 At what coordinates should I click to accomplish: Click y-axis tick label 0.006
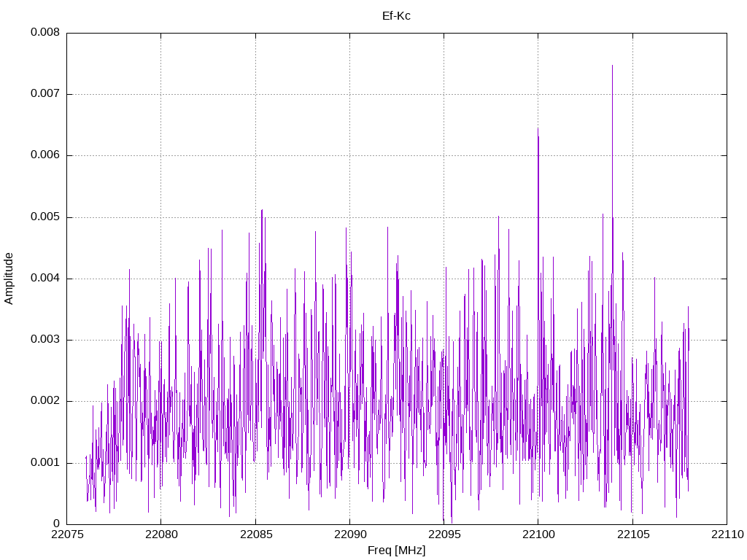(45, 155)
